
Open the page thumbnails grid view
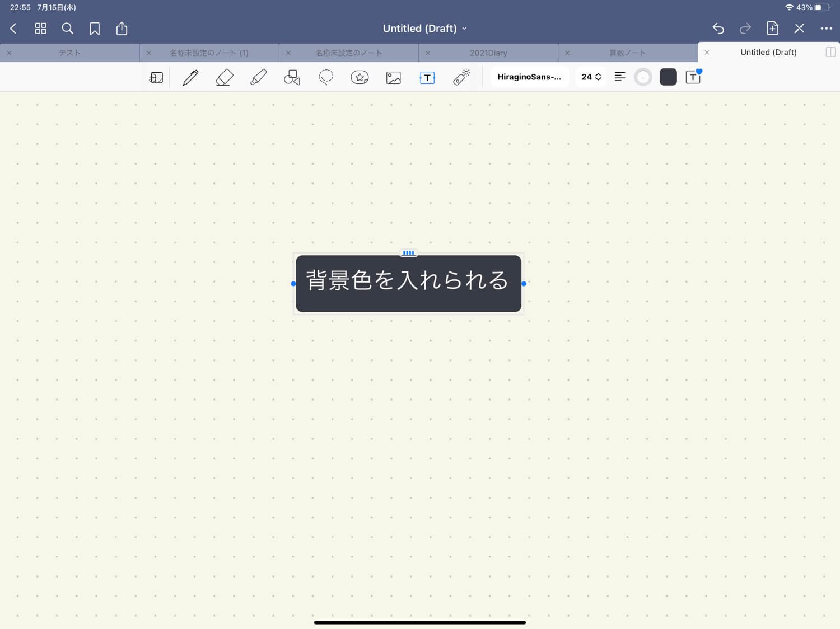[40, 29]
